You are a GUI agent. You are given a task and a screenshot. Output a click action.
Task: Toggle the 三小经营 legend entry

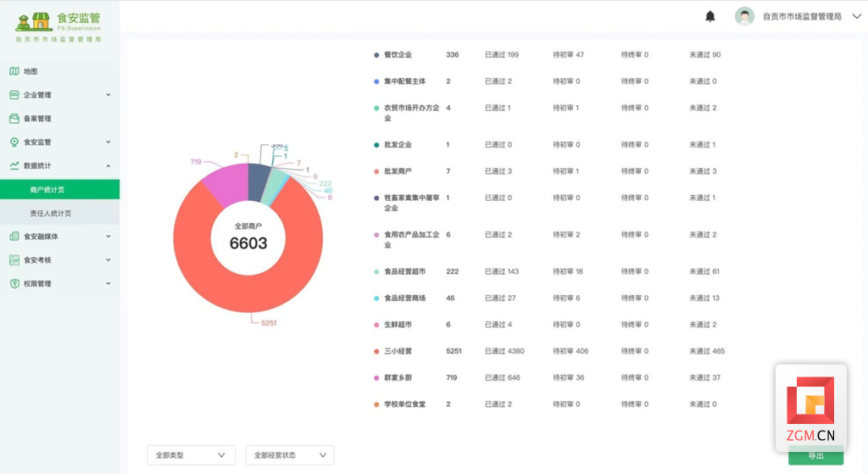coord(397,351)
